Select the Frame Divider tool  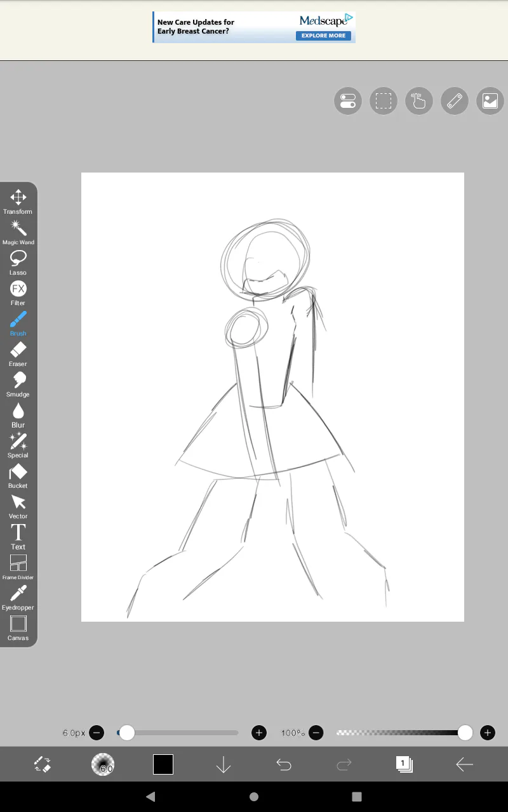click(18, 567)
